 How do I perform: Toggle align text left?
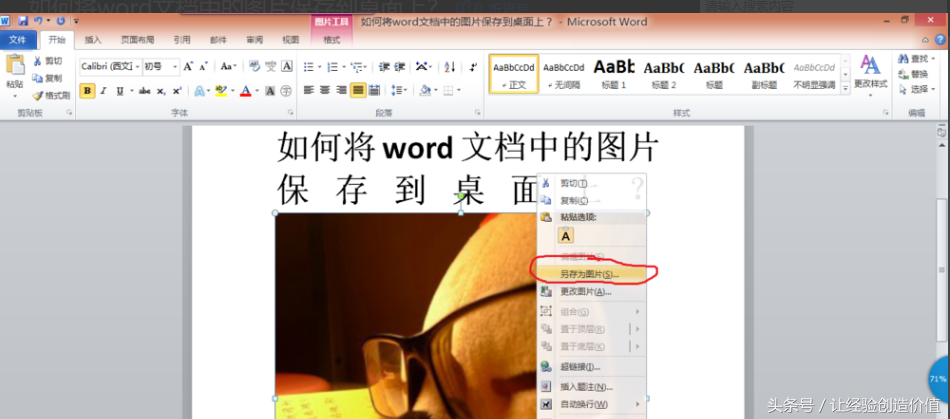click(309, 91)
